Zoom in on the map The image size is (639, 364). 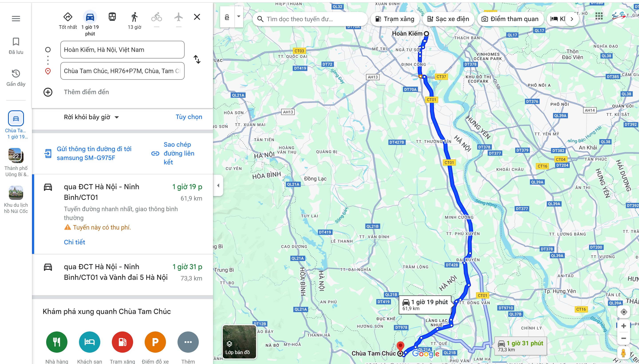tap(623, 326)
